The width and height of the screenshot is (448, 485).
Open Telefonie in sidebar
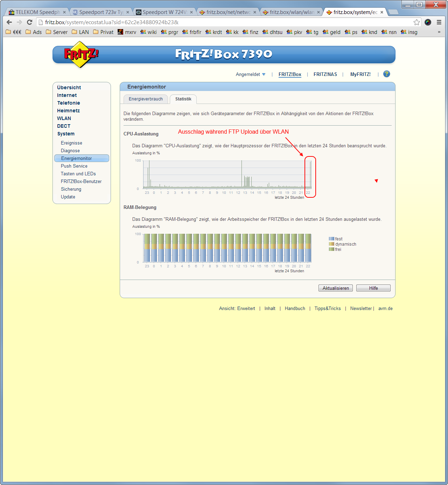click(69, 103)
